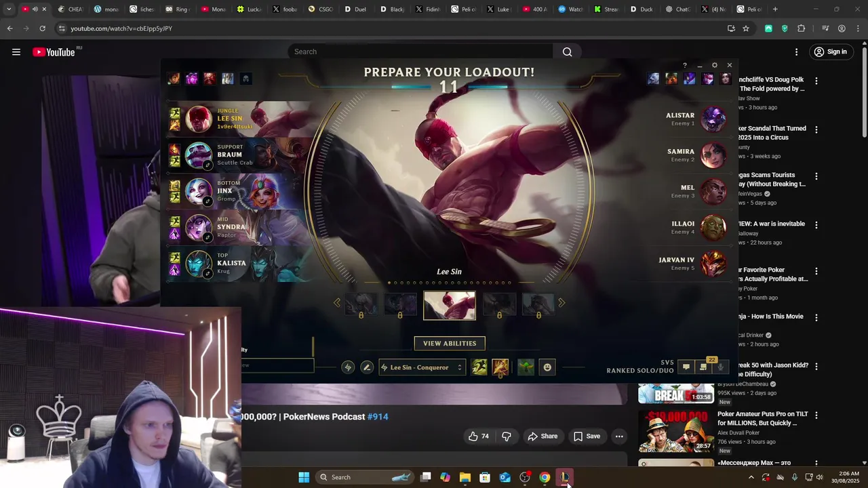868x488 pixels.
Task: Go to YouTube home via logo
Action: [x=54, y=52]
